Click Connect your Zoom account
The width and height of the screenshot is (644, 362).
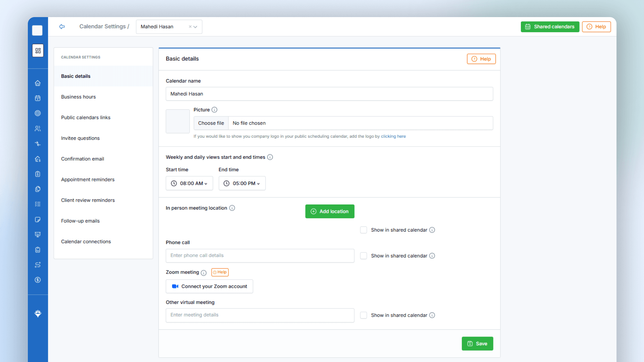coord(209,286)
